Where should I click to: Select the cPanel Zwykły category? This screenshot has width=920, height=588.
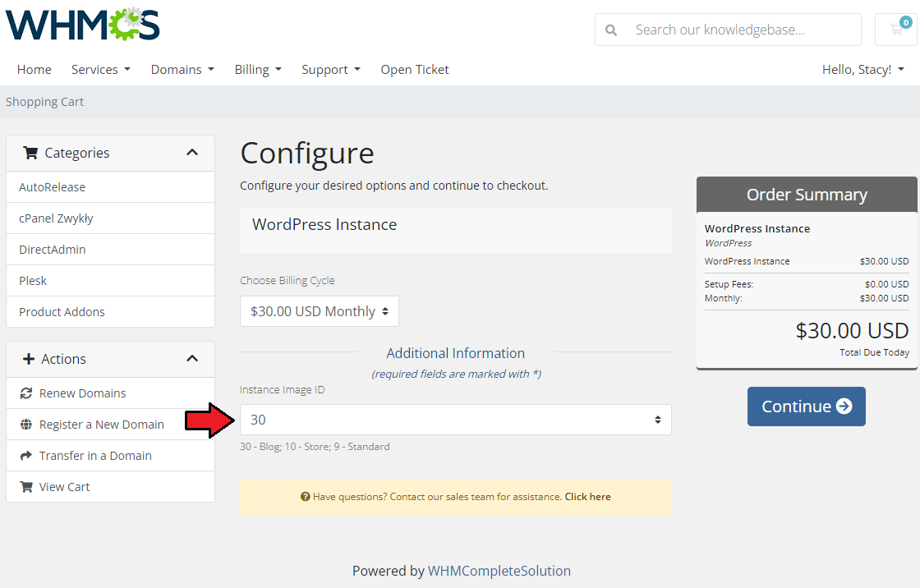[x=110, y=218]
